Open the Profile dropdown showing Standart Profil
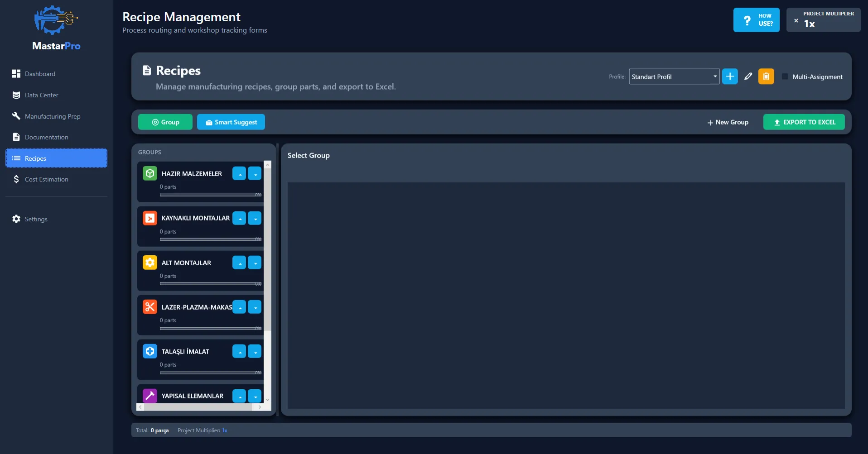Image resolution: width=868 pixels, height=454 pixels. pos(674,76)
